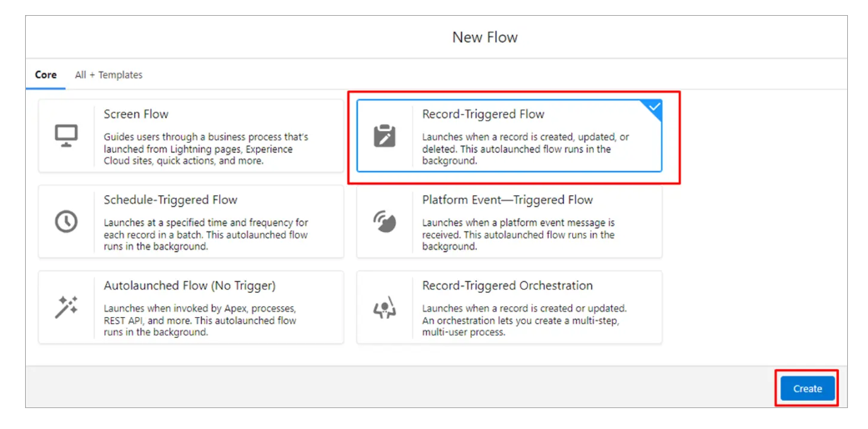868x429 pixels.
Task: Pick the Autolaunched Flow (No Trigger) title
Action: click(189, 285)
